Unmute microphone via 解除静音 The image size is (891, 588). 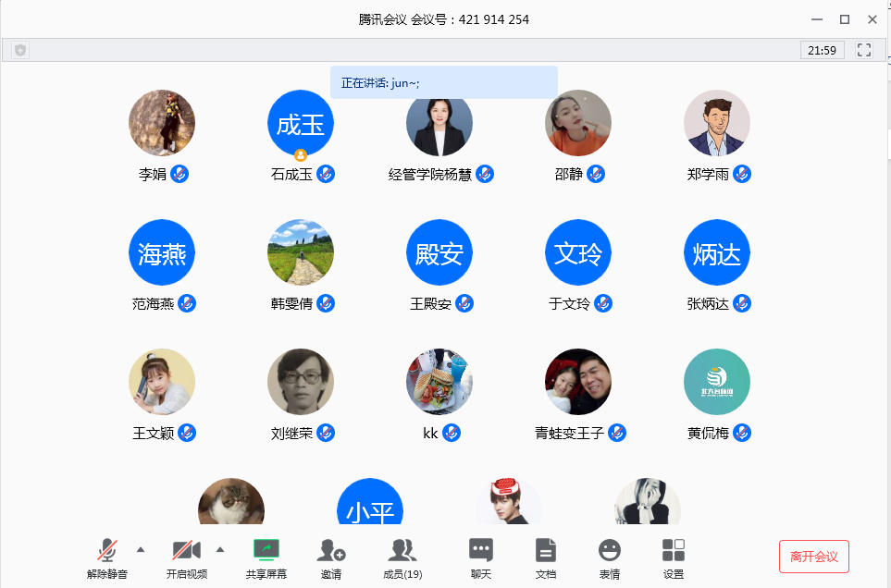(x=107, y=558)
